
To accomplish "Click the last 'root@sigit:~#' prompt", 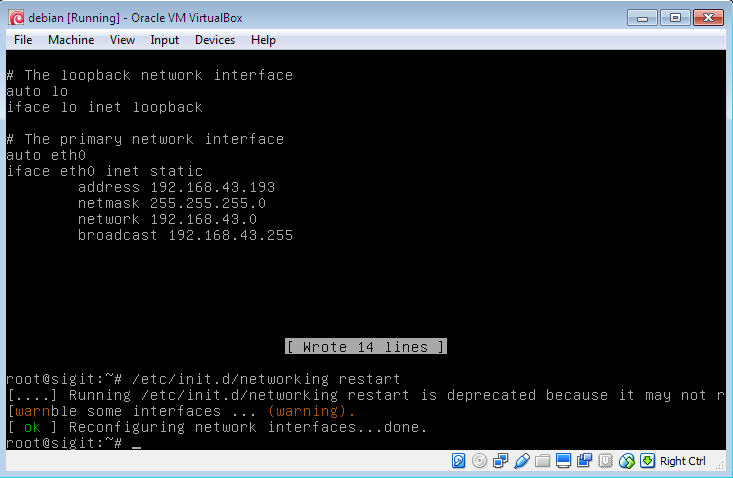I will tap(65, 443).
